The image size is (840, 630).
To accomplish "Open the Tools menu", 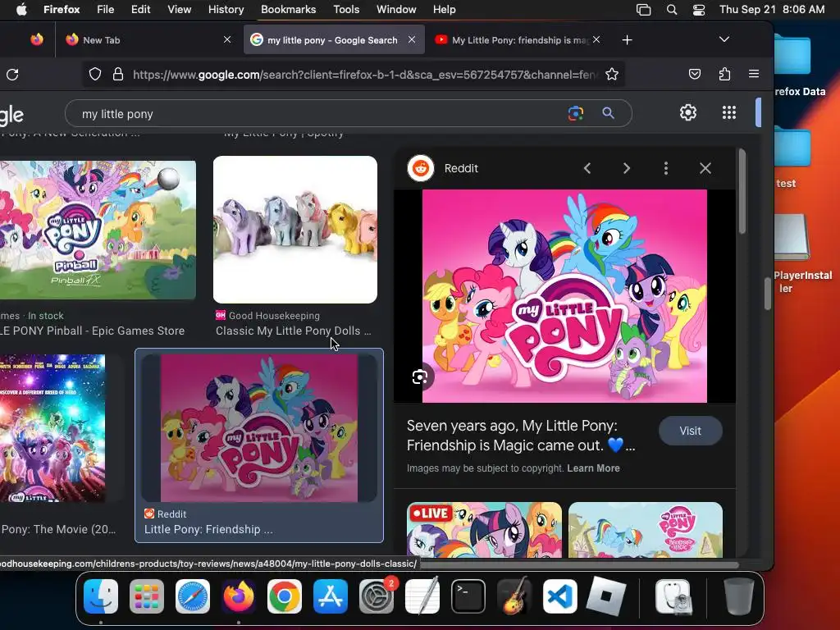I will tap(346, 10).
